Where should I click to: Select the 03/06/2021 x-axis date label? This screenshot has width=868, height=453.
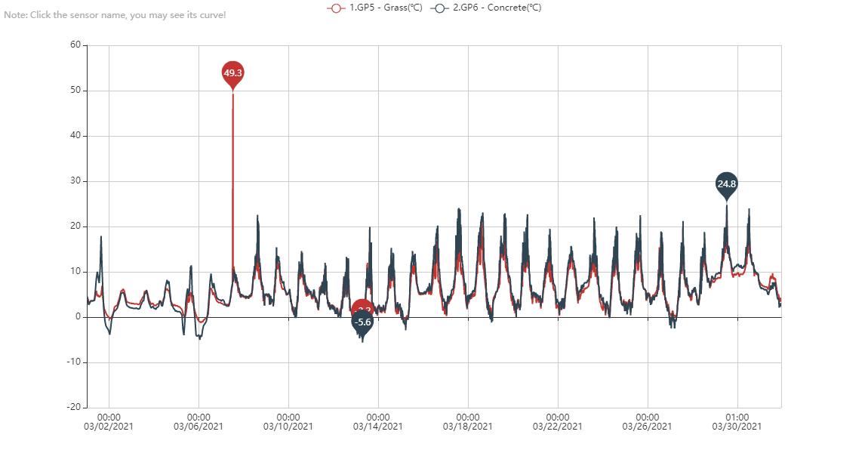[199, 426]
